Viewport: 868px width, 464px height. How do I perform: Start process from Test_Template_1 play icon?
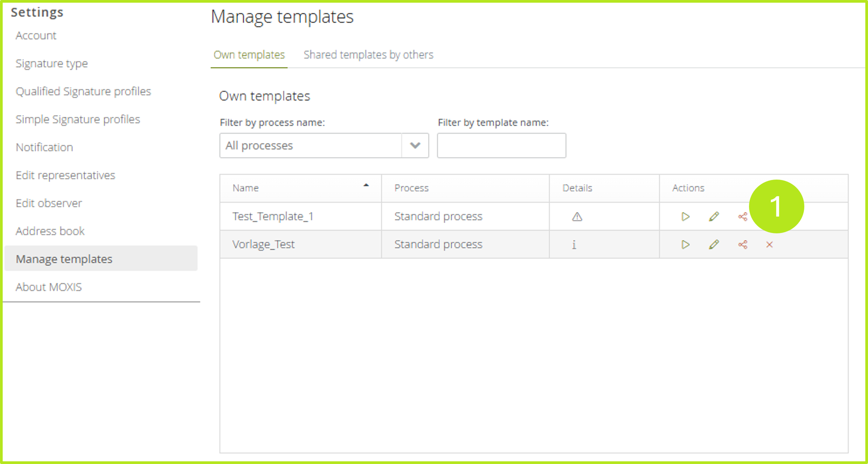point(685,217)
